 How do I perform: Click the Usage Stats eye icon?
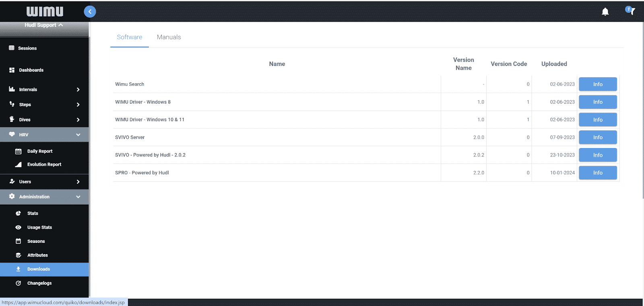pos(18,228)
